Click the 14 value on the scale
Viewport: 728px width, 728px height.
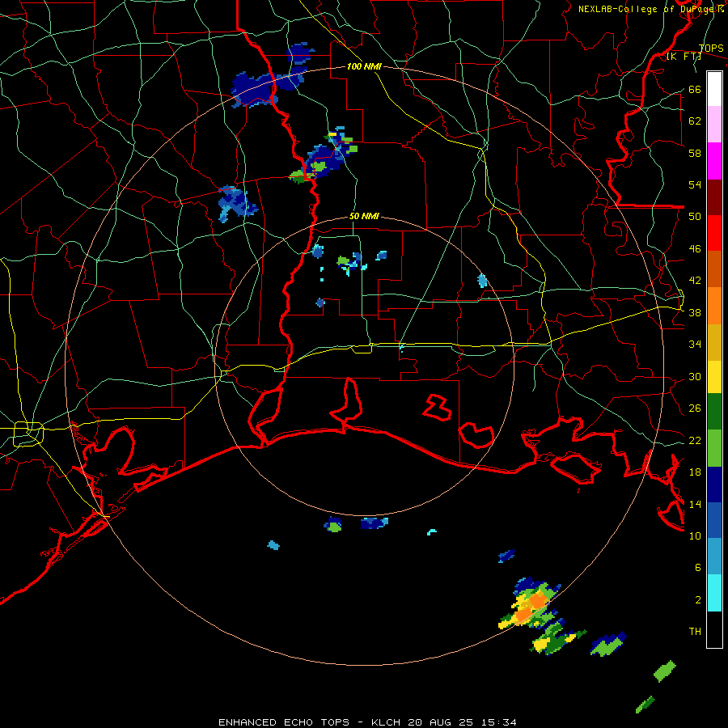(x=695, y=504)
